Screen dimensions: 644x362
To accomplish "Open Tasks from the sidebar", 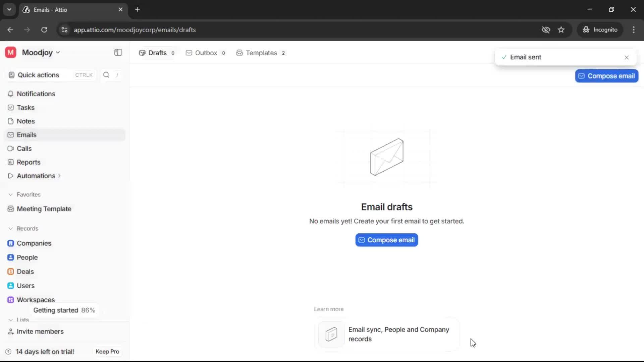I will 25,108.
